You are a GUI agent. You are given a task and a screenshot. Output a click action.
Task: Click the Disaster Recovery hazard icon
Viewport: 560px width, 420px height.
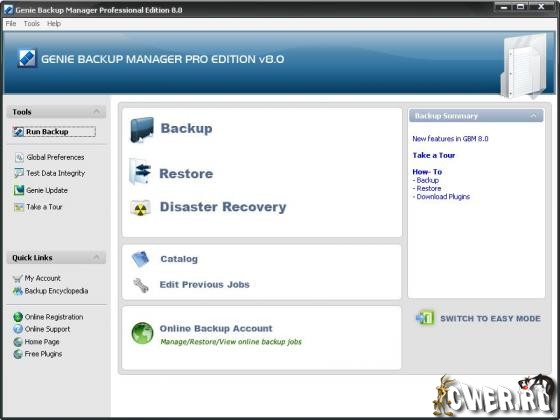[x=140, y=208]
